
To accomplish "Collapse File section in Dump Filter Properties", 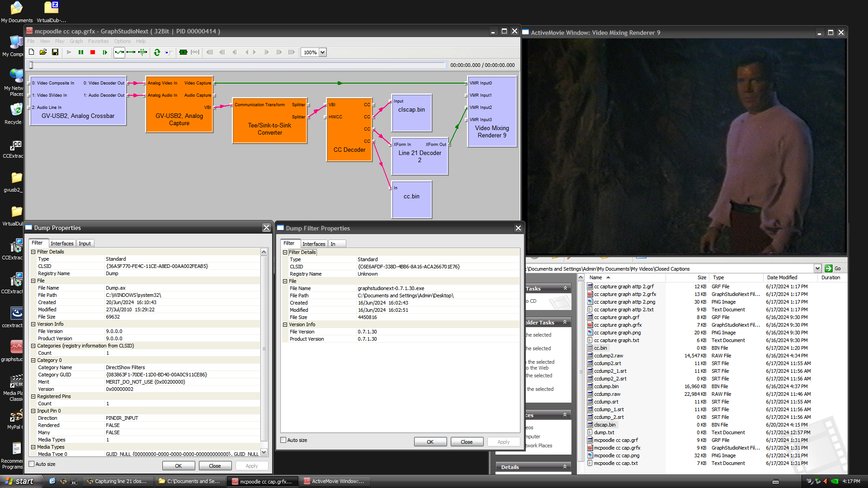I will coord(285,281).
